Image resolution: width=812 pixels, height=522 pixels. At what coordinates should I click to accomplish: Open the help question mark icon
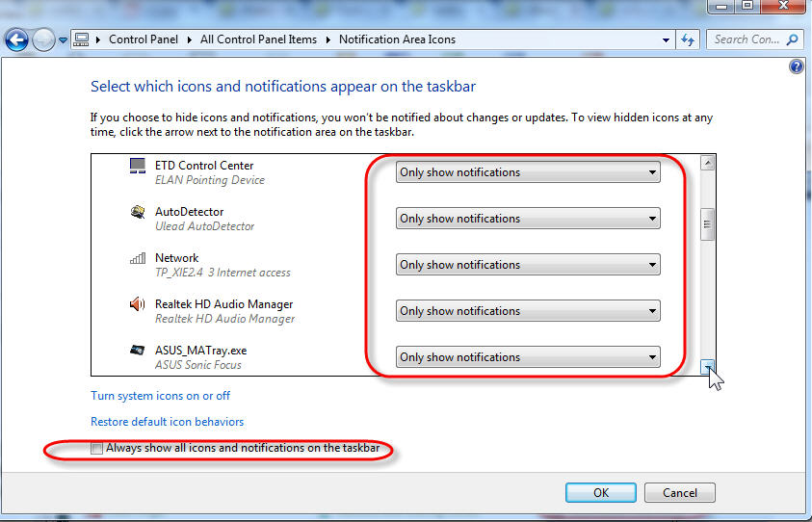(796, 66)
